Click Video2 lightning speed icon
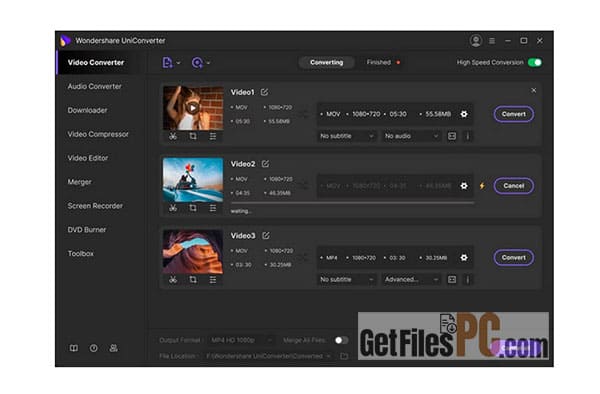The width and height of the screenshot is (600, 394). pos(482,186)
